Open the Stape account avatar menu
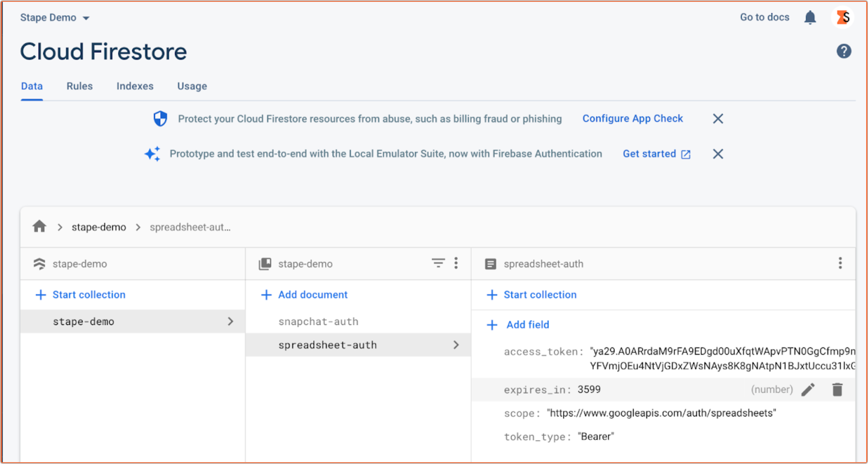 [x=843, y=17]
